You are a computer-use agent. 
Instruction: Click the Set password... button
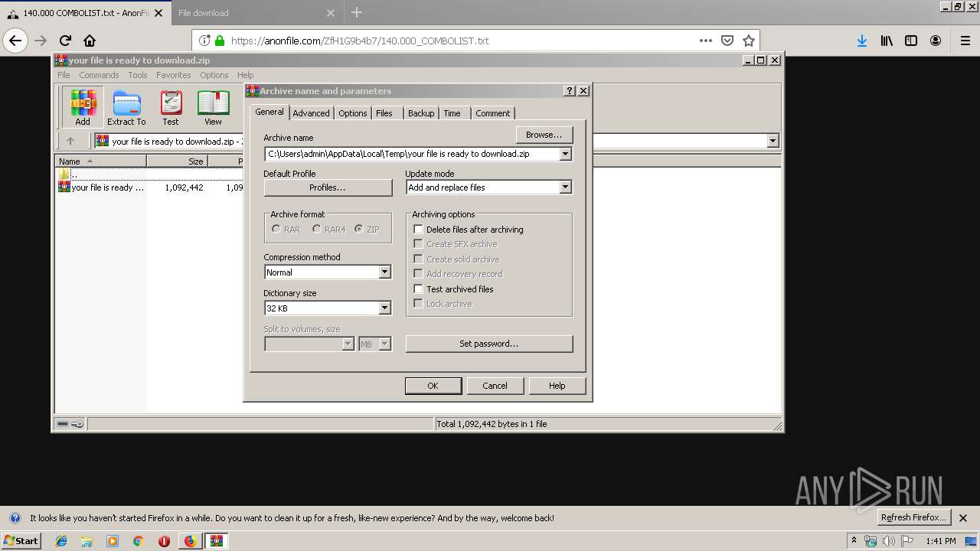click(x=489, y=344)
